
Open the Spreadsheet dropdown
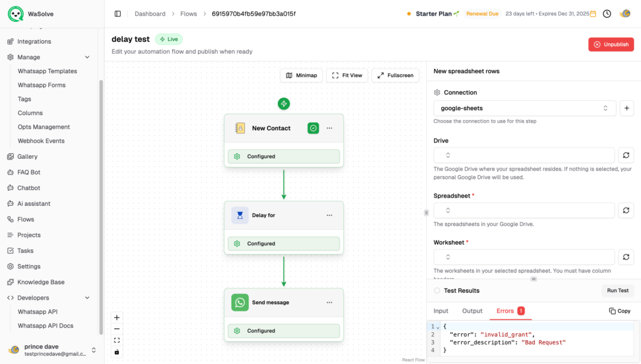coord(524,211)
